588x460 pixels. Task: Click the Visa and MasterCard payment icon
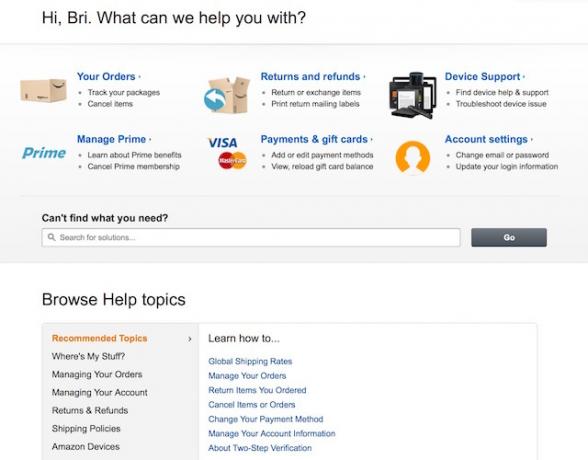[x=227, y=153]
